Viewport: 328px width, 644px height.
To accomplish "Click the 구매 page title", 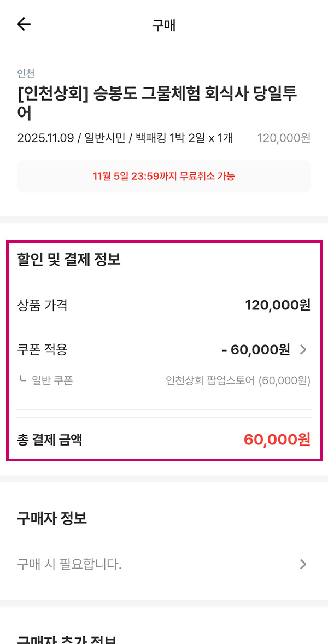I will [164, 25].
